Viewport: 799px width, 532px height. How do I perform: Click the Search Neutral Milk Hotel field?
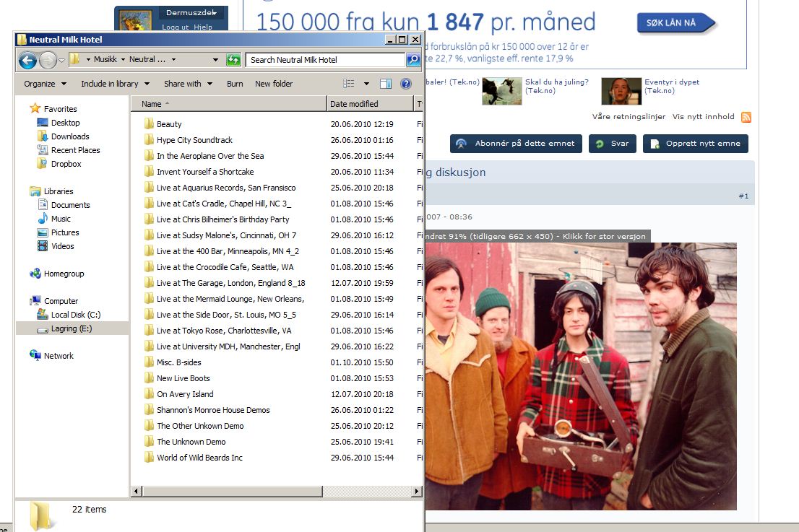[x=325, y=60]
